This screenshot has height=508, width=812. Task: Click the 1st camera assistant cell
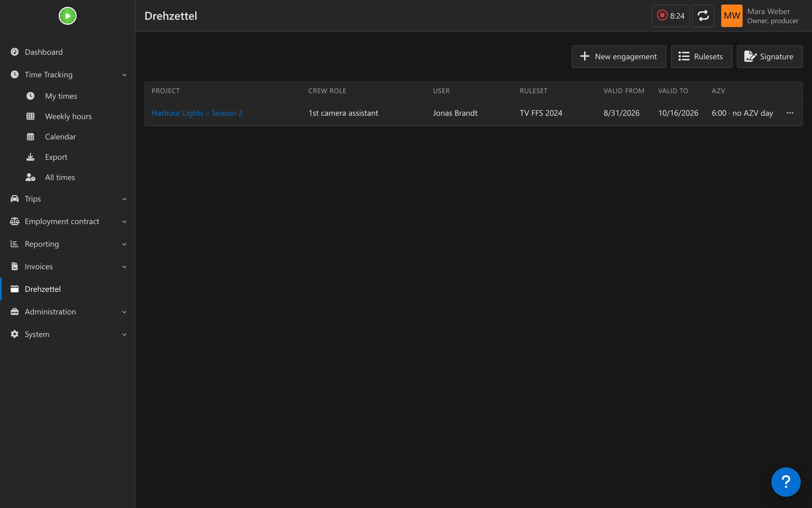click(343, 113)
